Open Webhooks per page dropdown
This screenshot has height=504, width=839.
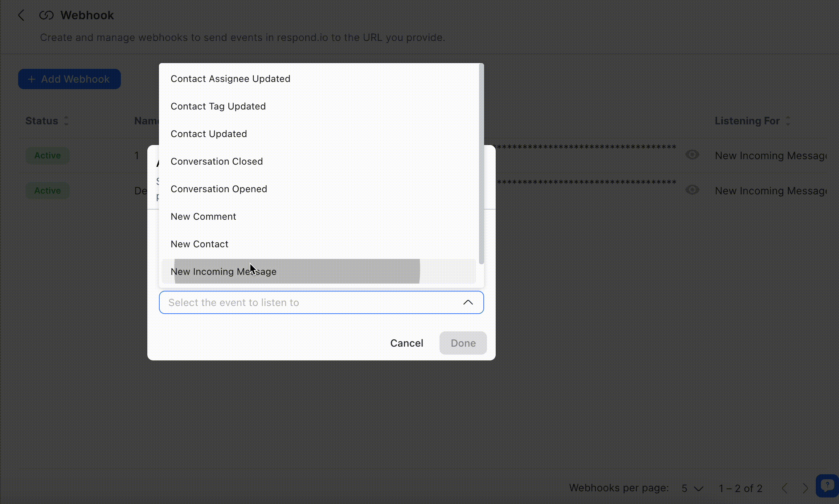tap(692, 488)
